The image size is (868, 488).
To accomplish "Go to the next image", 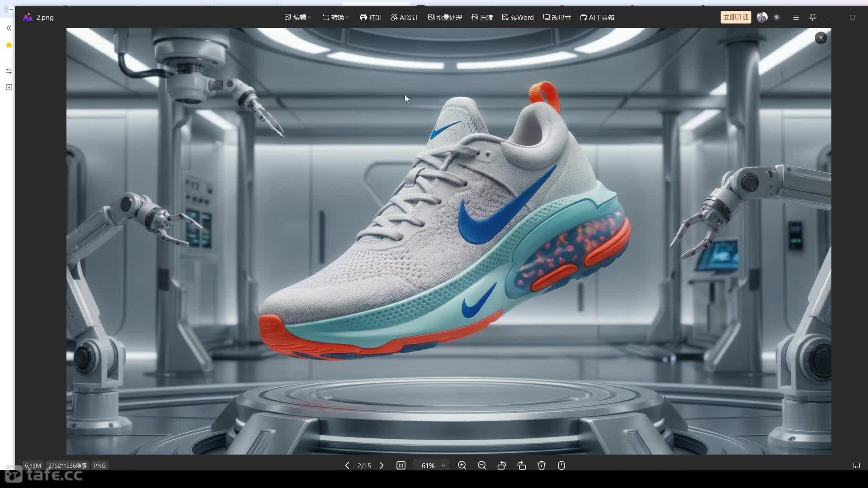I will pyautogui.click(x=382, y=465).
